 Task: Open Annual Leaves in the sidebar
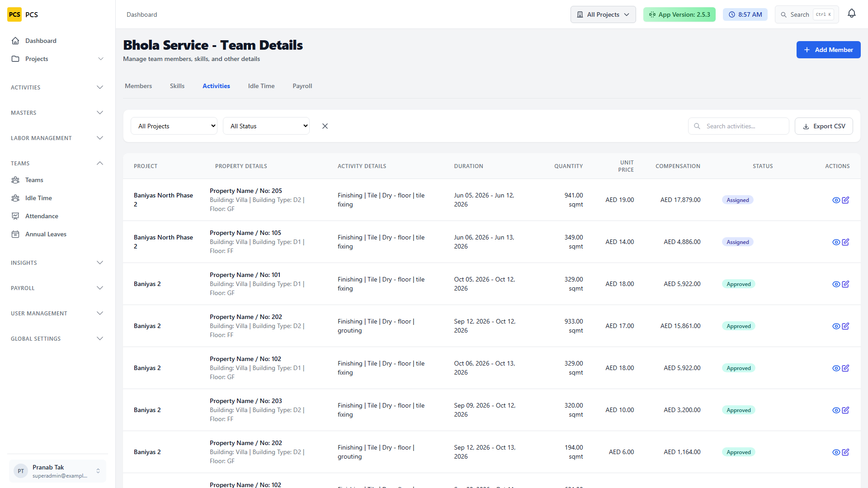tap(57, 234)
